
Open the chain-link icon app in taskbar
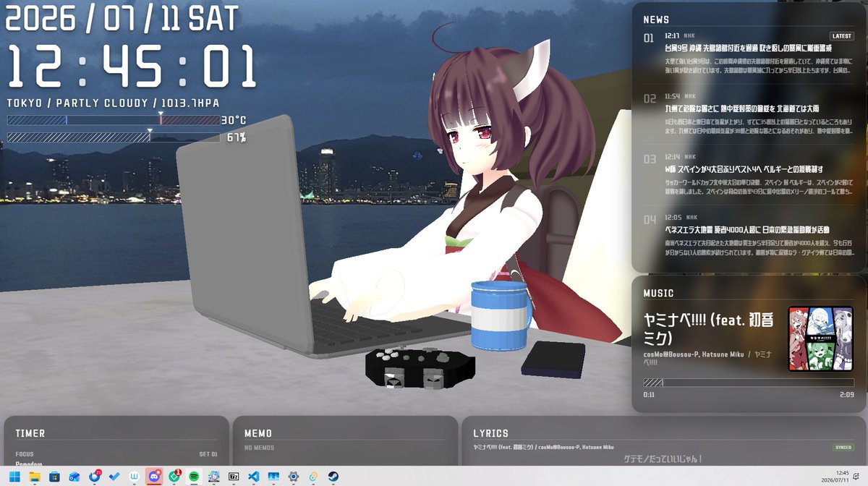pos(313,477)
